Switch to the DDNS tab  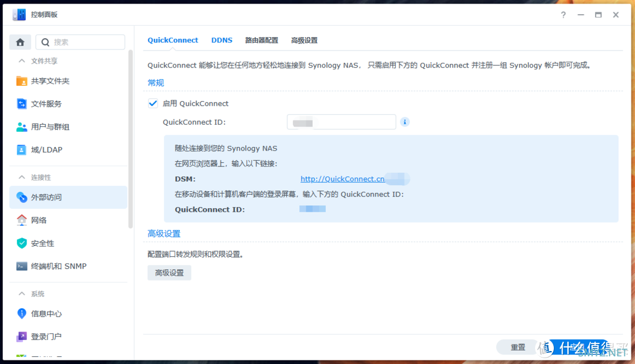pos(222,40)
